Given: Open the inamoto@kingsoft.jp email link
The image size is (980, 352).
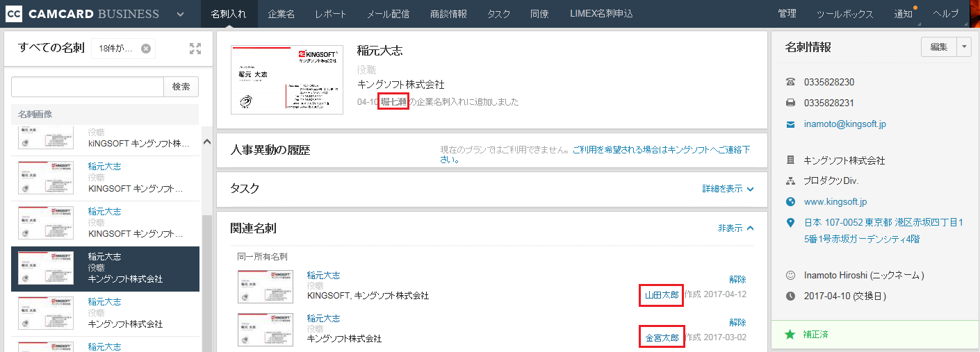Looking at the screenshot, I should (845, 124).
